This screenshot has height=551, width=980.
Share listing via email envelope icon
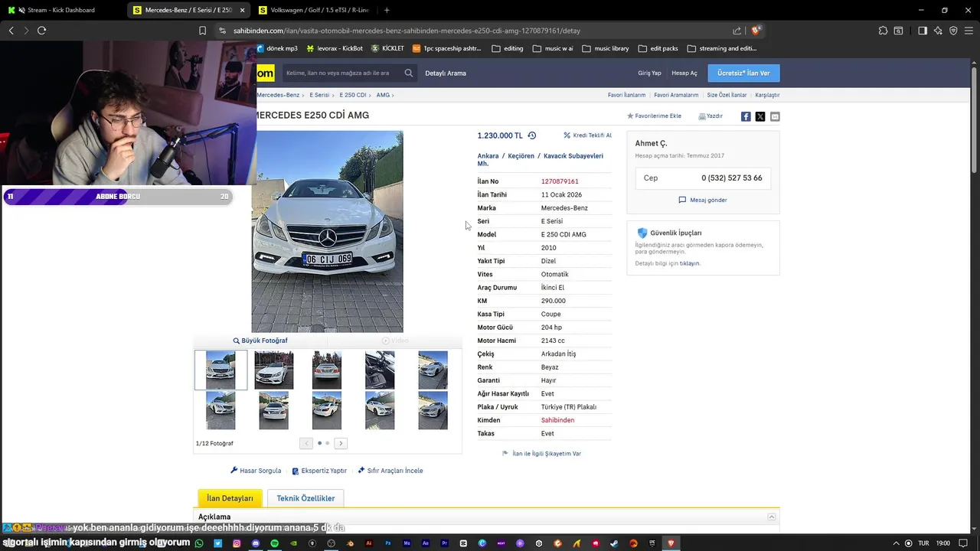775,116
